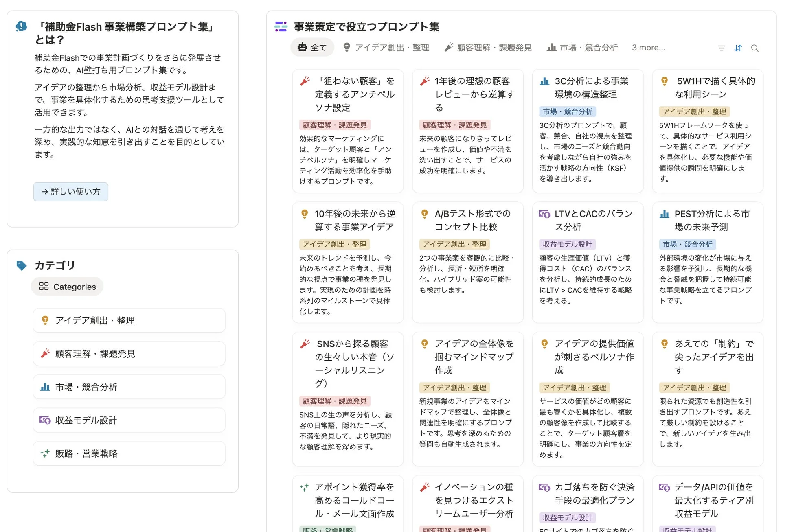The image size is (794, 532).
Task: Open the Categories view pill
Action: (67, 287)
